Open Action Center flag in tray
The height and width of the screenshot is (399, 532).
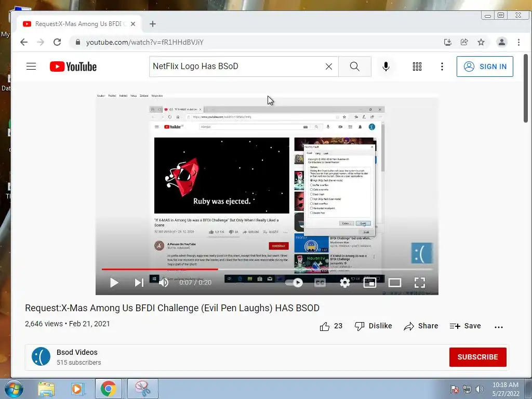(x=454, y=389)
